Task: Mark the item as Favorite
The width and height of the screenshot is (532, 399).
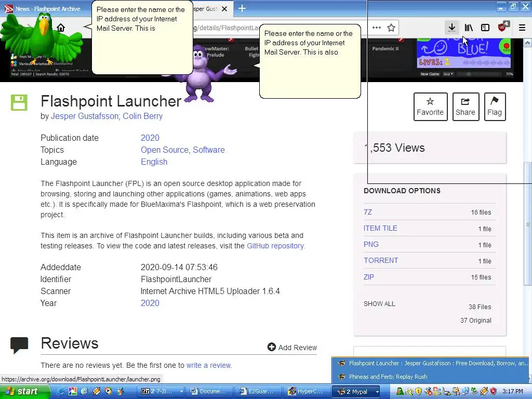Action: point(430,107)
